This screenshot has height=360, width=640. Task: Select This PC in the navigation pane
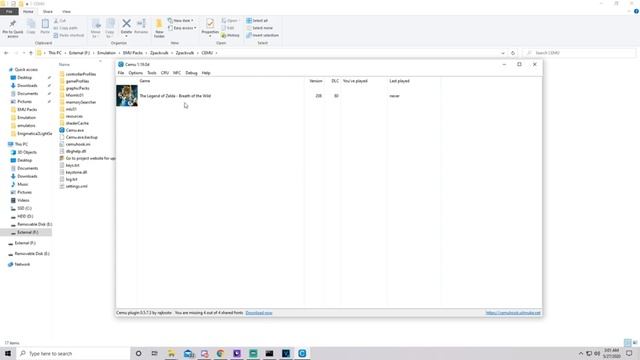(x=21, y=144)
